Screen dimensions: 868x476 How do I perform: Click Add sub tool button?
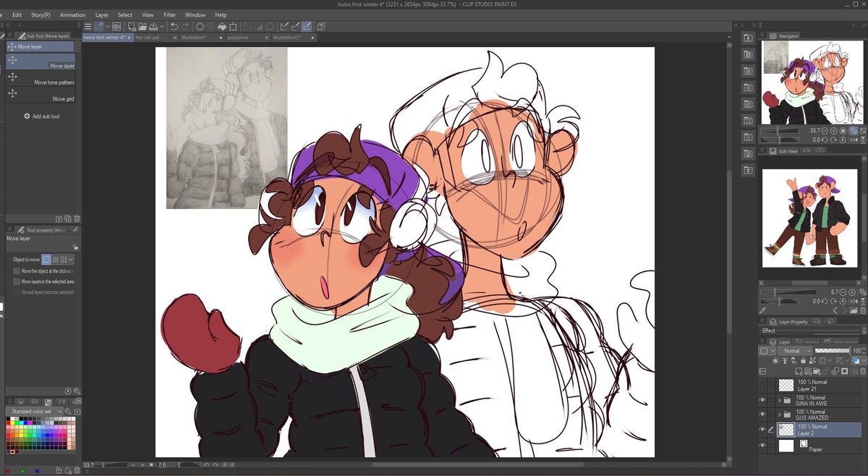click(x=41, y=116)
